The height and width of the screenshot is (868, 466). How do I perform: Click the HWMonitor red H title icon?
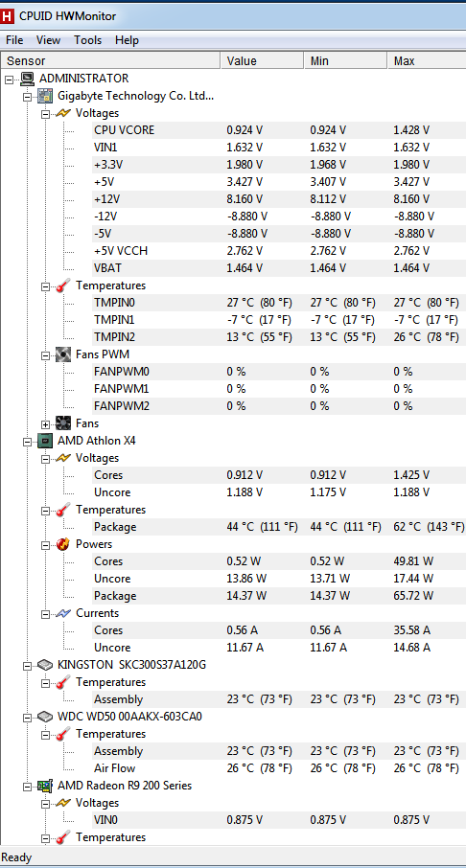[8, 16]
